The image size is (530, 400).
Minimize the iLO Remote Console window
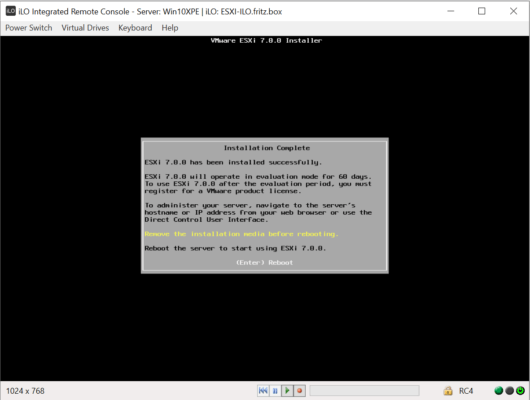click(451, 11)
